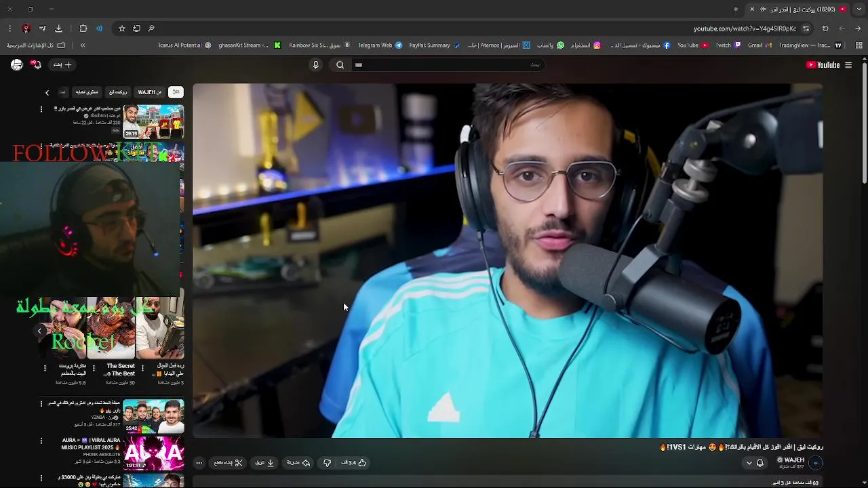Open the browser profile avatar
This screenshot has width=868, height=488.
point(26,28)
